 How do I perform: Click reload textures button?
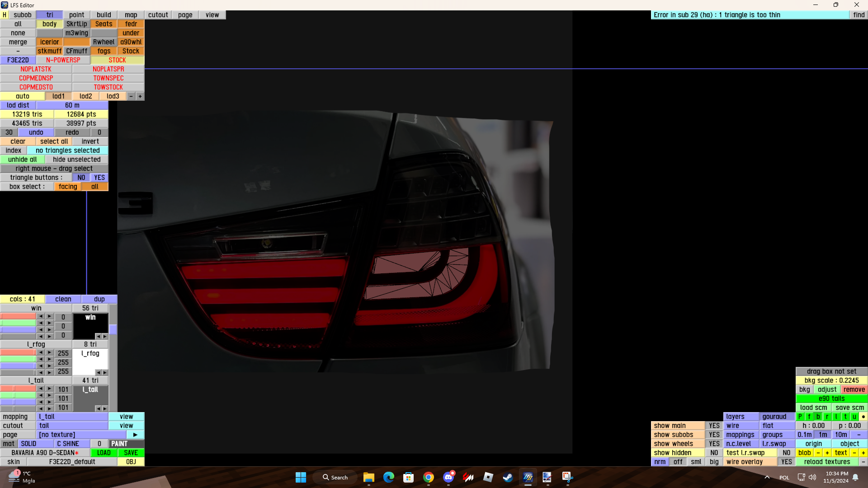coord(827,462)
